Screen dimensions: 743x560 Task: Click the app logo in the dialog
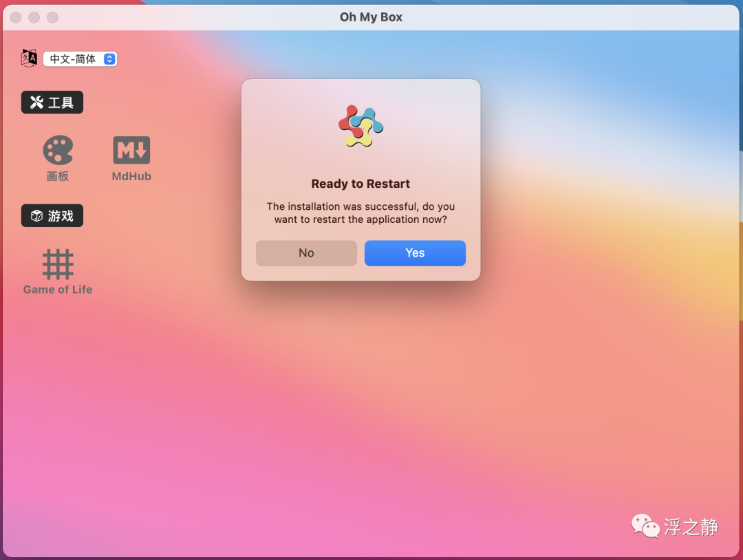361,126
